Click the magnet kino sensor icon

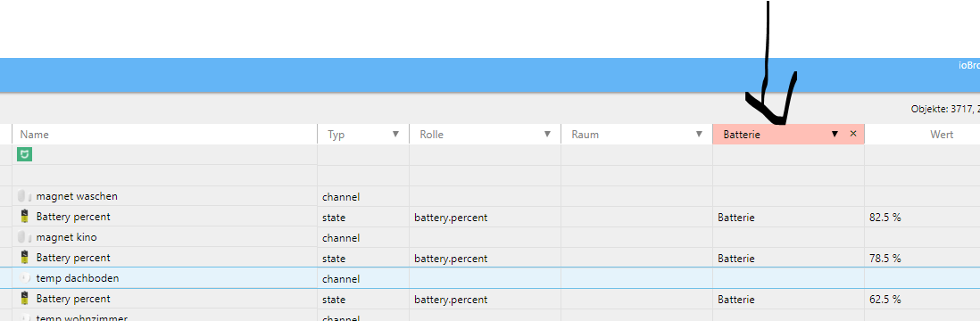(x=24, y=237)
